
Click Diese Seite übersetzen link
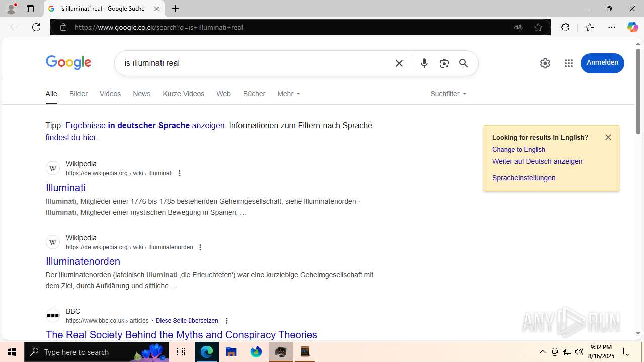(x=187, y=321)
